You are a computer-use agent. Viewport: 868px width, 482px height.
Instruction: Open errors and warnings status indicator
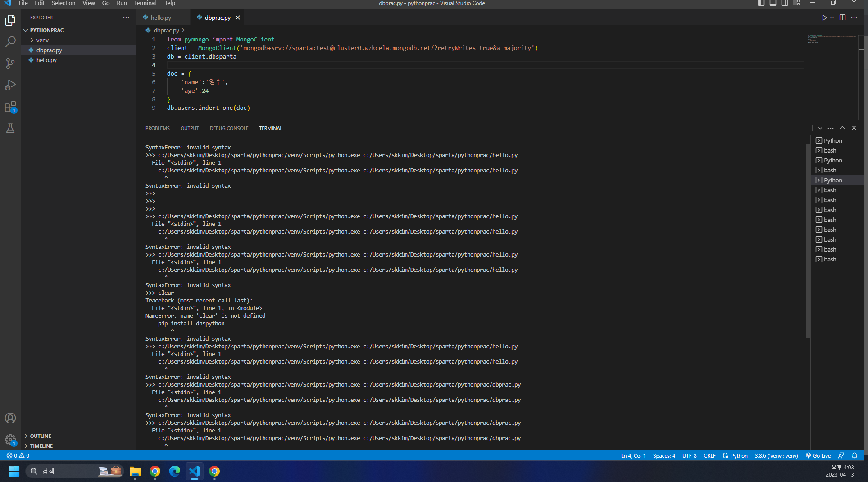click(18, 455)
